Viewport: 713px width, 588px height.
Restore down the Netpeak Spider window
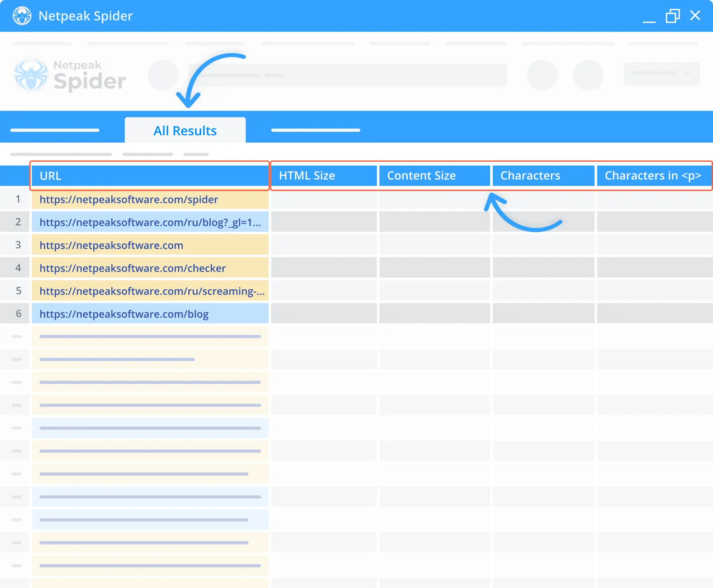(673, 16)
